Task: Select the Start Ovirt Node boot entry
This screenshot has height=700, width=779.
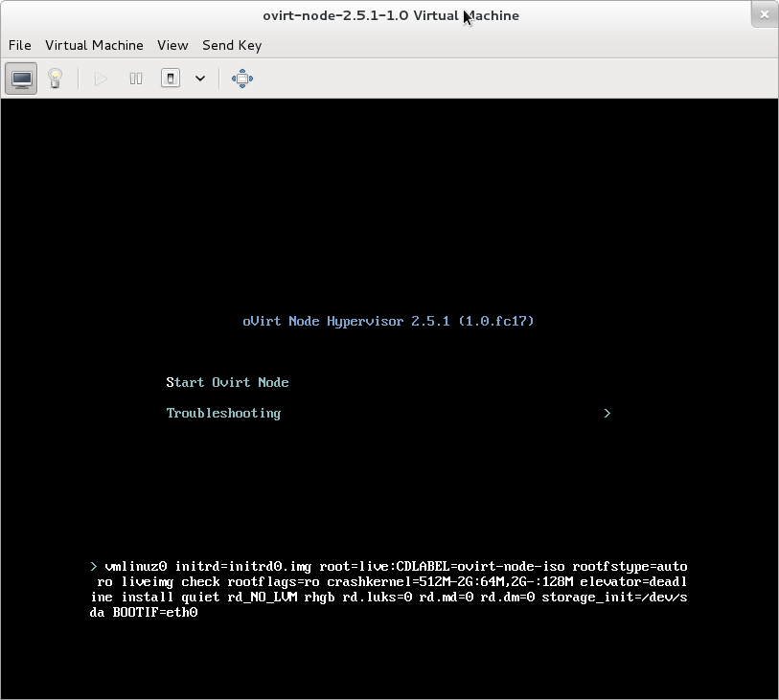Action: point(227,382)
